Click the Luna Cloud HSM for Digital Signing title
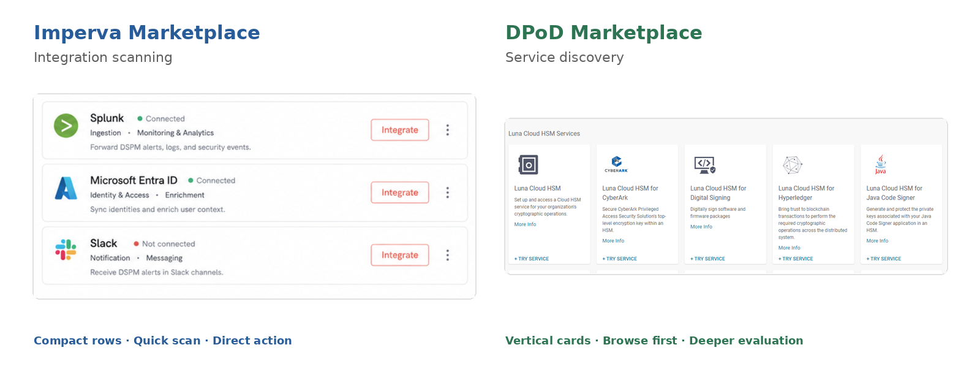 pyautogui.click(x=718, y=193)
